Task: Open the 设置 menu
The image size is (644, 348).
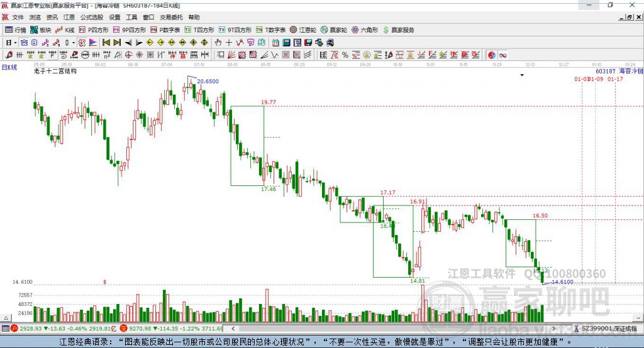Action: click(x=114, y=17)
